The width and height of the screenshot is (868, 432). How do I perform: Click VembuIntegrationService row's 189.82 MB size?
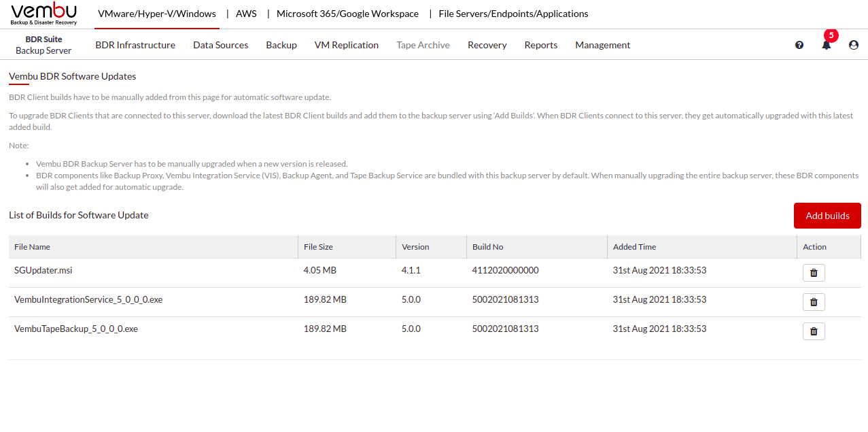click(325, 299)
